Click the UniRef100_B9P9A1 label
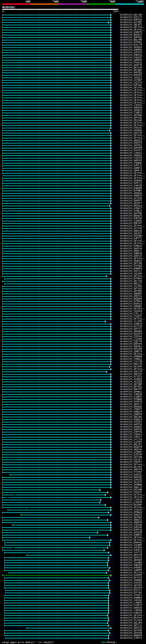Image resolution: width=146 pixels, height=644 pixels. pos(131,37)
